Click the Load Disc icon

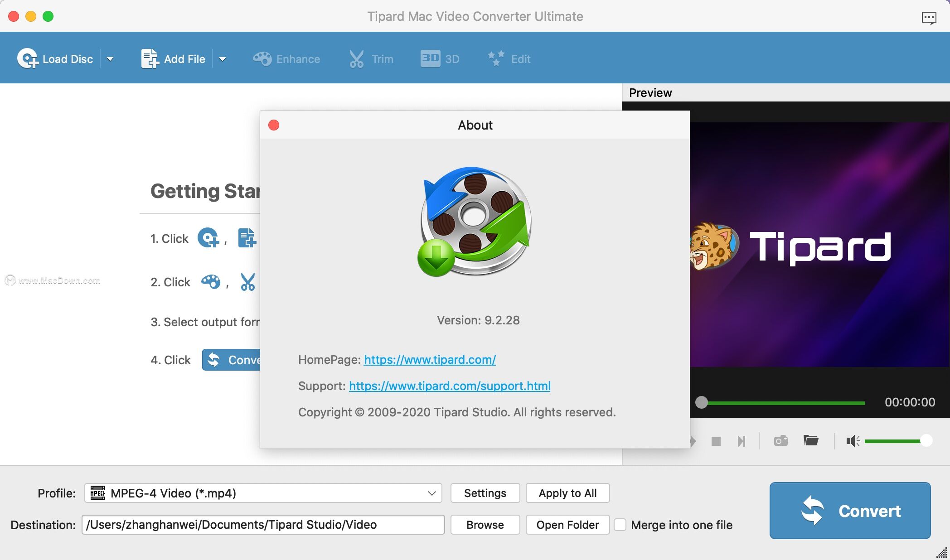27,58
